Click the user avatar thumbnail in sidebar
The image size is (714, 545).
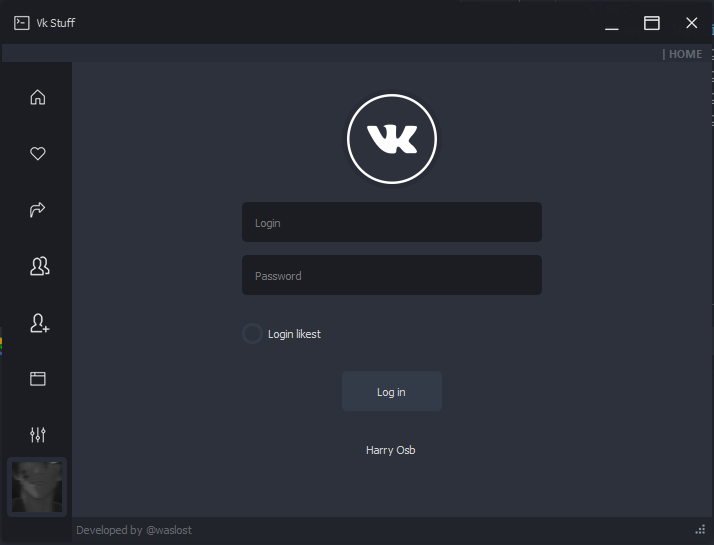[x=37, y=487]
